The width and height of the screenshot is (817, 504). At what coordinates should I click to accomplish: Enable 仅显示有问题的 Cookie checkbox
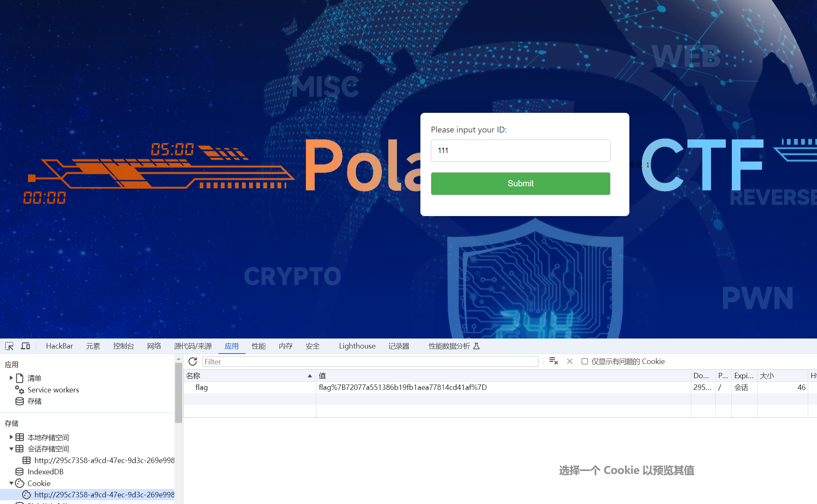(x=585, y=361)
